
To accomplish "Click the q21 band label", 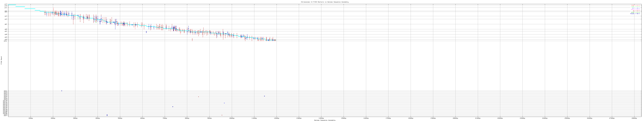I will click(x=6, y=24).
